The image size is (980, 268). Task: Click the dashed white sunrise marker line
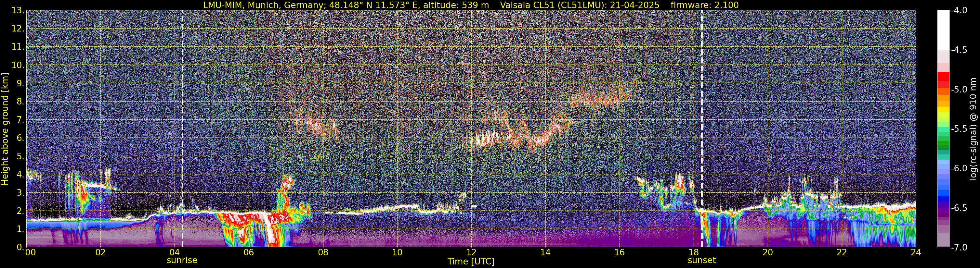coord(182,129)
